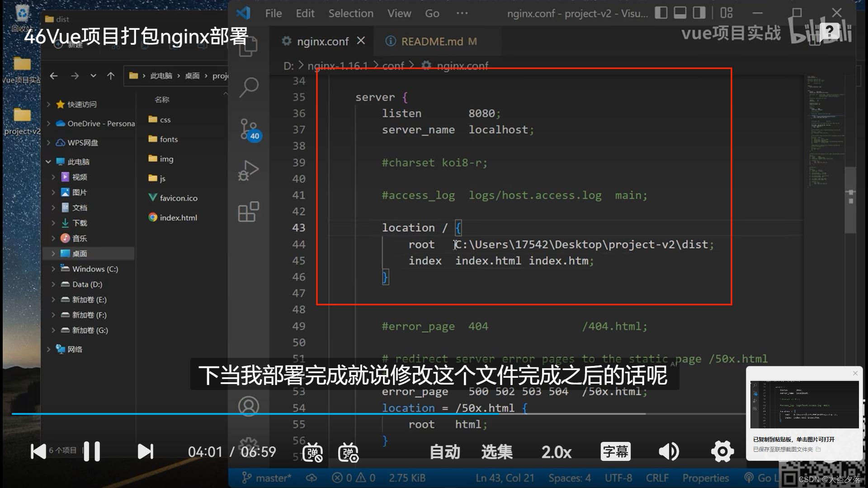Open the Run and Debug view
Image resolution: width=868 pixels, height=488 pixels.
coord(249,171)
